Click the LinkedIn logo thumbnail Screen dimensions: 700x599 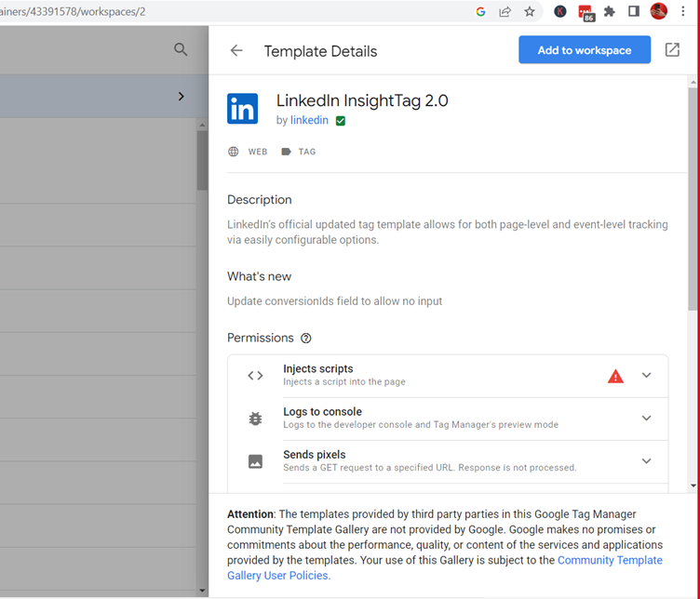click(x=242, y=109)
